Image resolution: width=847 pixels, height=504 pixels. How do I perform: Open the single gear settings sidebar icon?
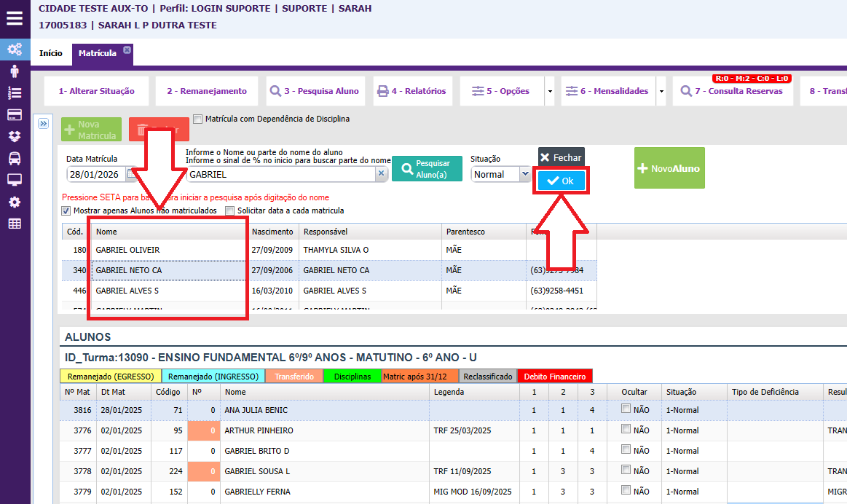coord(15,202)
